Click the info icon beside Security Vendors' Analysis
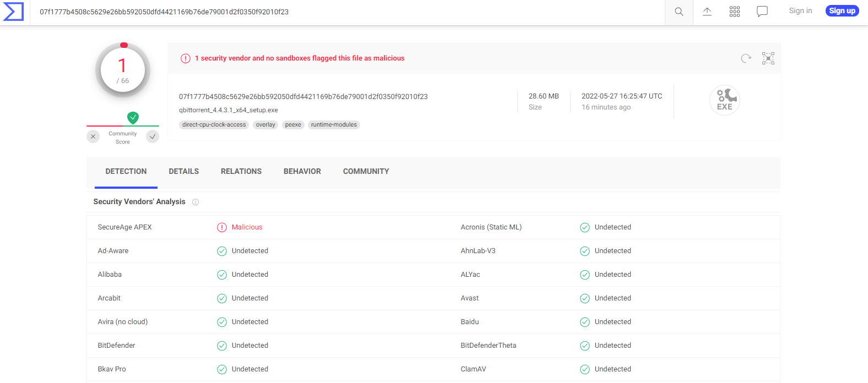868x383 pixels. click(x=196, y=202)
